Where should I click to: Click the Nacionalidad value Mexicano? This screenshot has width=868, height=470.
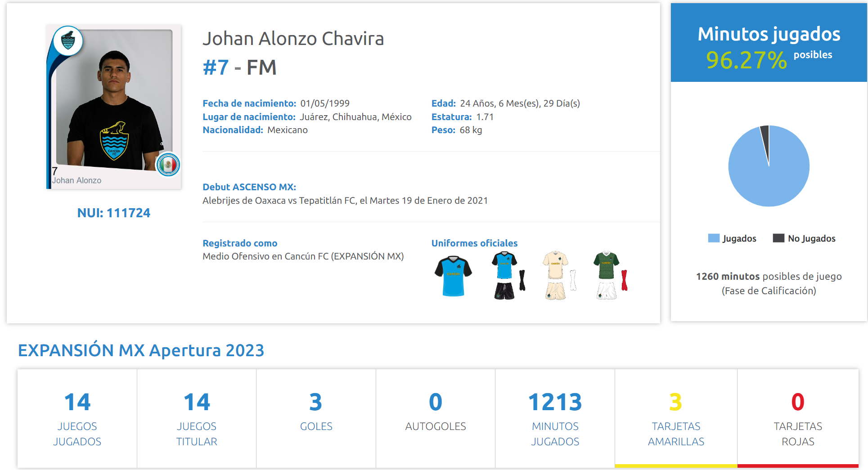pos(288,130)
